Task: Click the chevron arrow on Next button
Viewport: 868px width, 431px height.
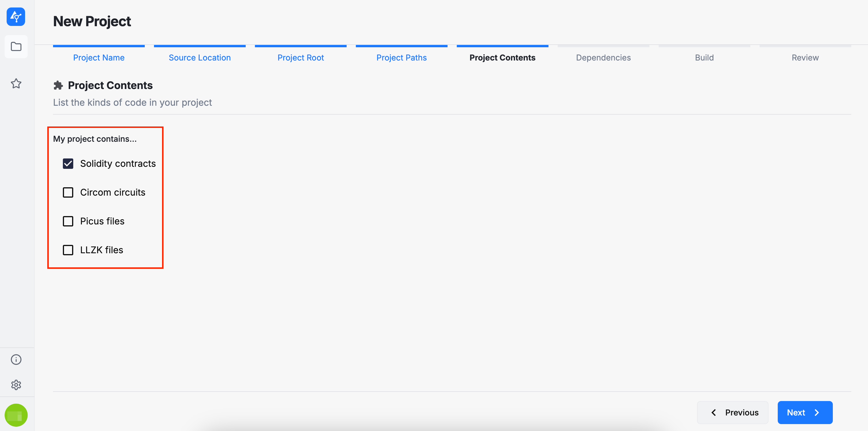Action: [817, 413]
